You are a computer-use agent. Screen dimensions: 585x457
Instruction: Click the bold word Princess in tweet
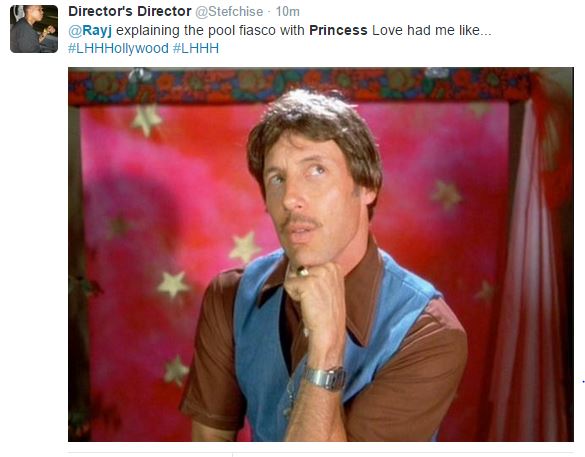point(338,30)
